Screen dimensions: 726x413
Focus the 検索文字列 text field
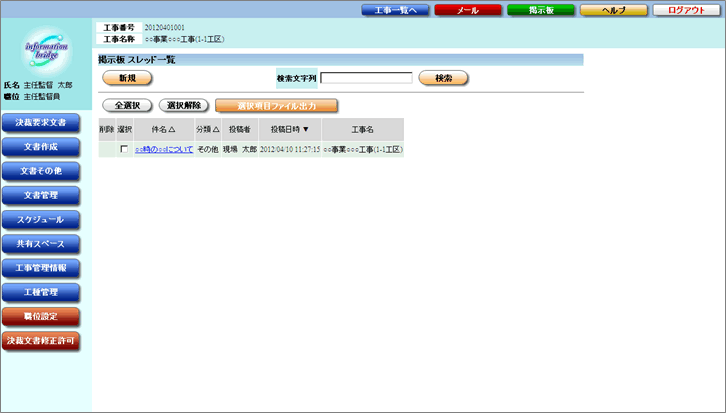(366, 78)
